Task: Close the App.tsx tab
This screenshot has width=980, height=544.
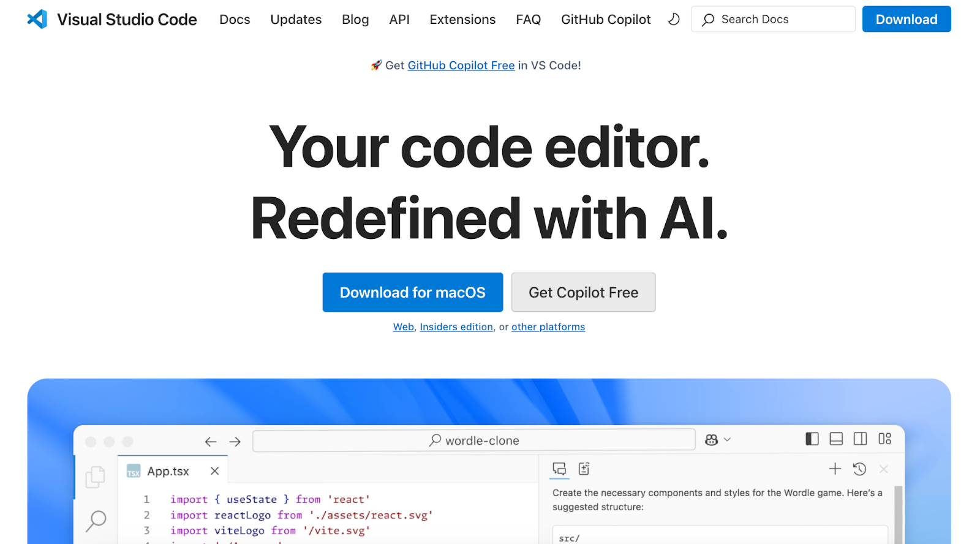Action: click(x=214, y=471)
